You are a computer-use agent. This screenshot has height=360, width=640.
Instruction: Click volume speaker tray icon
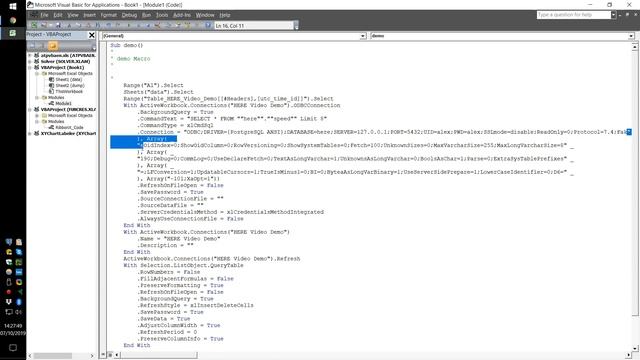tap(18, 312)
